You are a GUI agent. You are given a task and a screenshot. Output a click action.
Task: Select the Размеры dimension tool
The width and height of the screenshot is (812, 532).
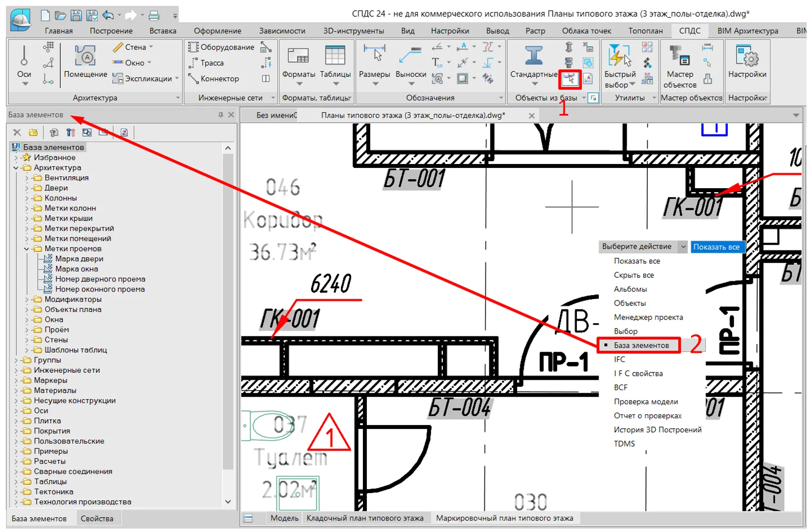point(374,56)
